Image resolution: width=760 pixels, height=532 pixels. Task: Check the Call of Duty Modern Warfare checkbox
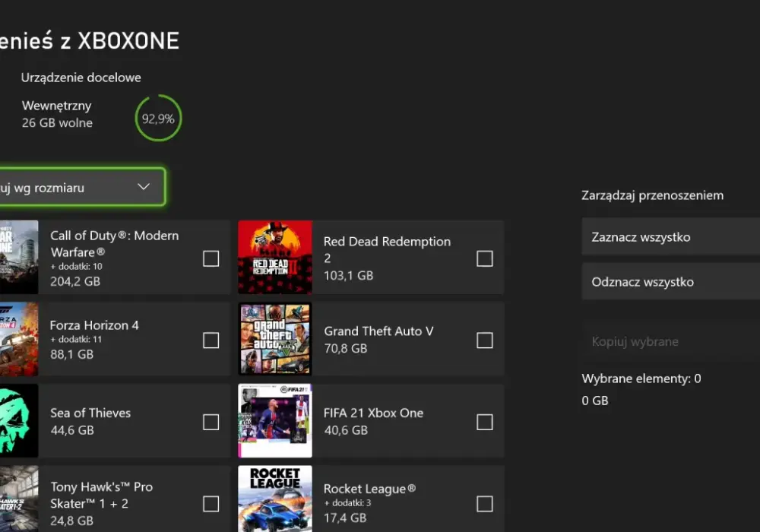pos(211,258)
